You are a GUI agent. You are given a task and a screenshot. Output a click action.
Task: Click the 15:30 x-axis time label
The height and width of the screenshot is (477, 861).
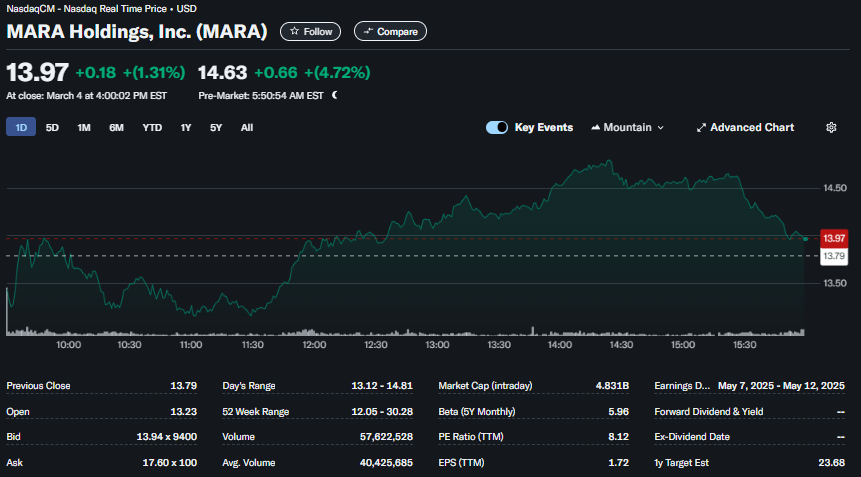tap(744, 345)
